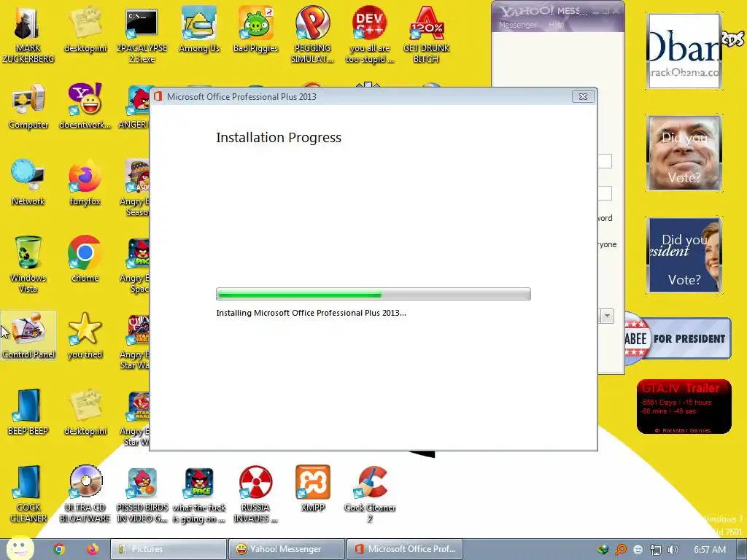This screenshot has height=560, width=747.
Task: Open the Control Panel desktop icon
Action: [28, 335]
